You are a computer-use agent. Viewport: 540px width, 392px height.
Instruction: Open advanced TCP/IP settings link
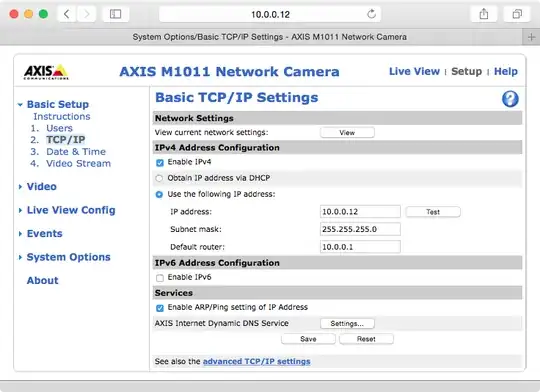(x=257, y=361)
